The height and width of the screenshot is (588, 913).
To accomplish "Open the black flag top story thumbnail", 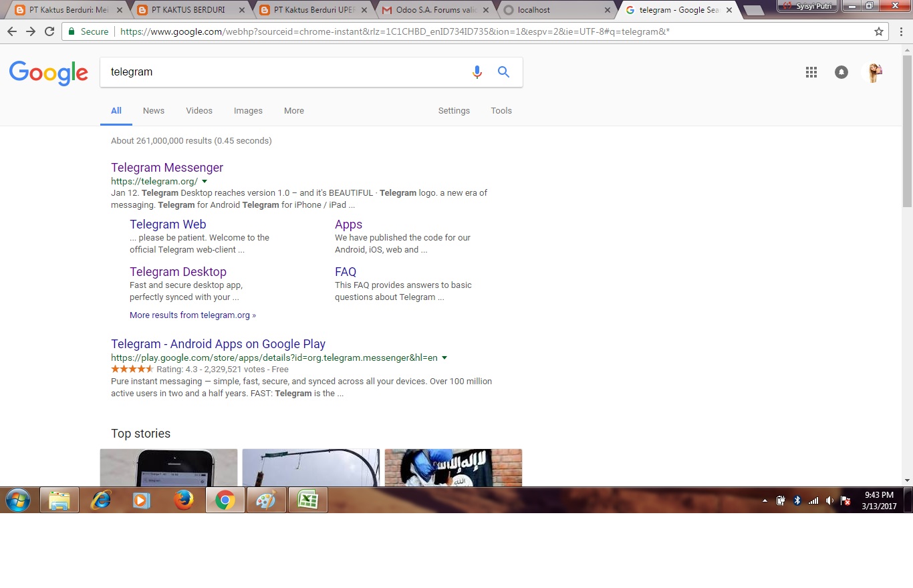I will point(453,468).
